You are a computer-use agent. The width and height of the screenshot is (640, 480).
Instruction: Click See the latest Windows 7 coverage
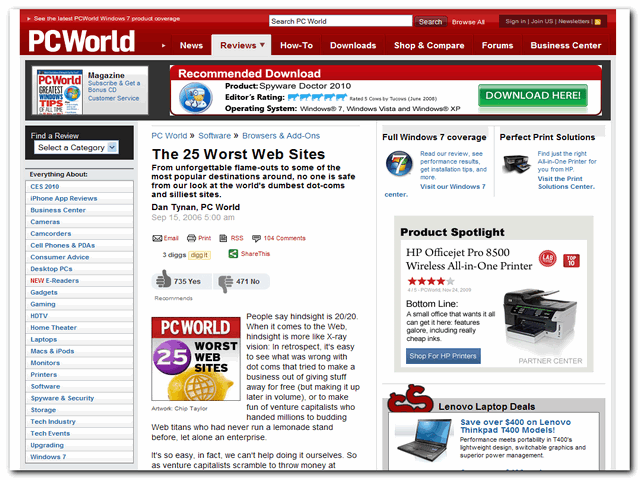point(107,18)
